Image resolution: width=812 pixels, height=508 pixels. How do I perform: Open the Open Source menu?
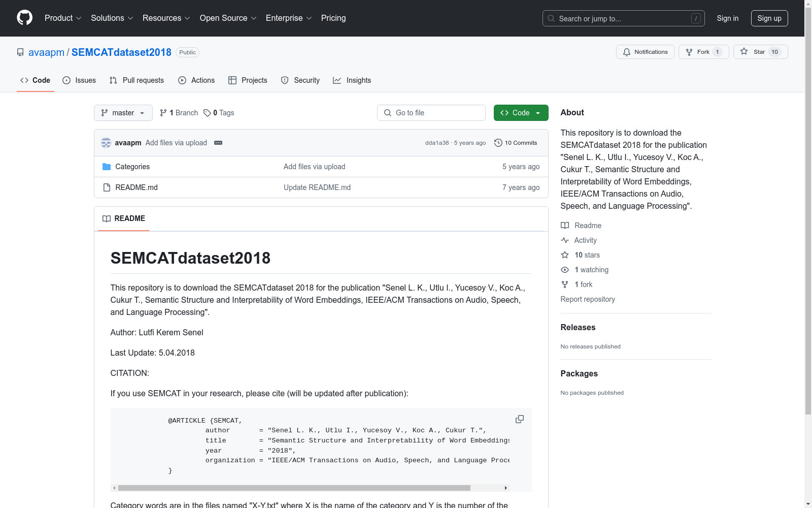(228, 18)
